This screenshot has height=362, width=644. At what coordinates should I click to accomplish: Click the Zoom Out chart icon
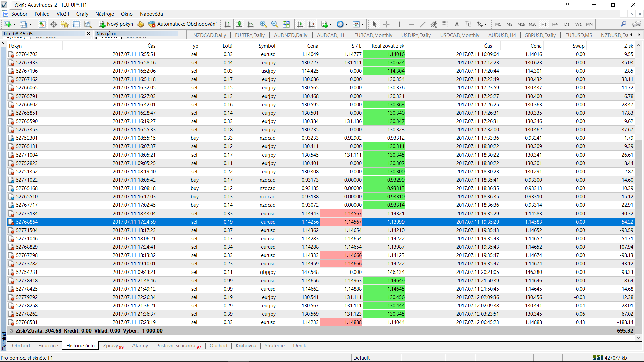[275, 24]
